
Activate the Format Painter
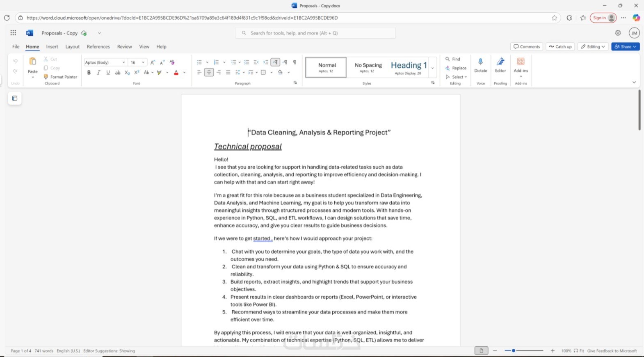click(60, 77)
